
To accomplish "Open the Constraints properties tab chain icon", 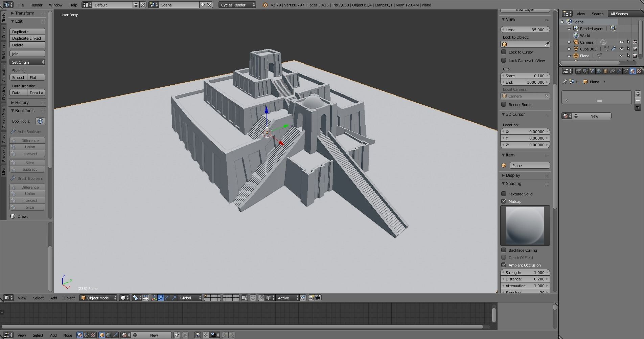I will [612, 71].
